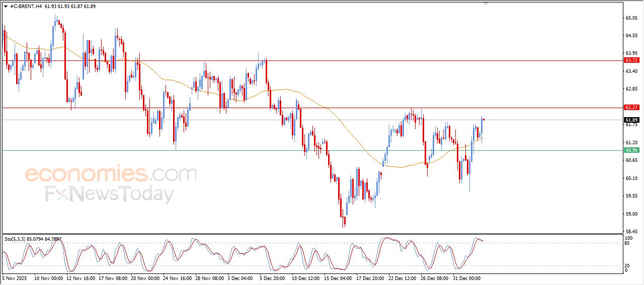Click the 24 Nov 16:00 time label
This screenshot has width=644, height=285.
pos(177,277)
